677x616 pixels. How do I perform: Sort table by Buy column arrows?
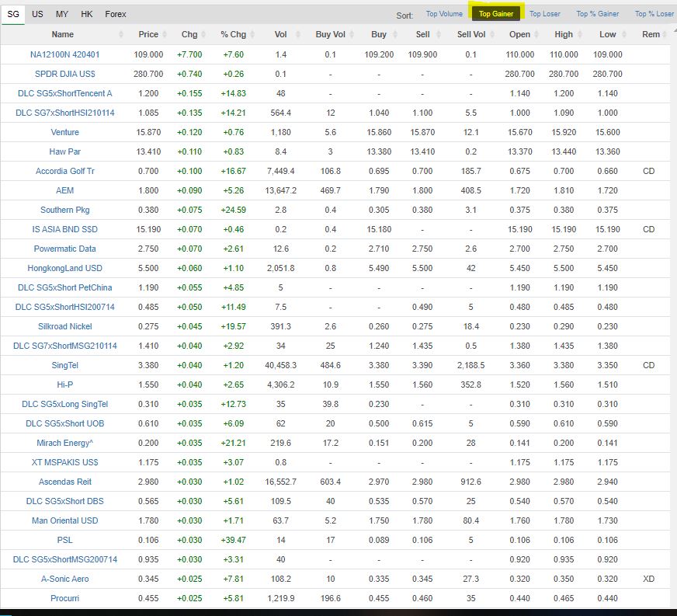tap(395, 34)
